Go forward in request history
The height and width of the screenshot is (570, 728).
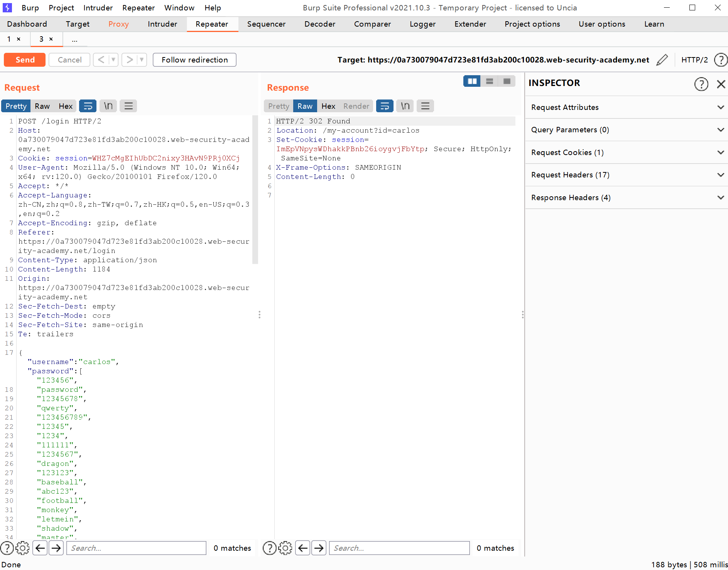pyautogui.click(x=130, y=60)
